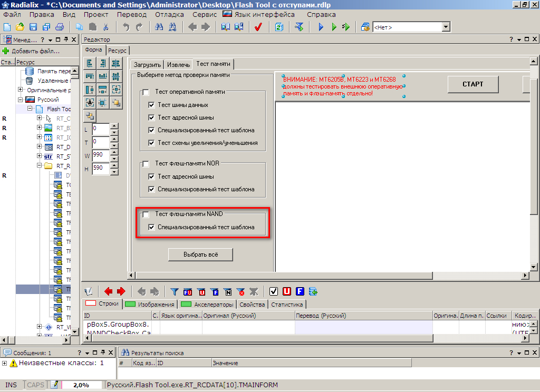Open the '<Нет>' dropdown in toolbar

(x=446, y=27)
